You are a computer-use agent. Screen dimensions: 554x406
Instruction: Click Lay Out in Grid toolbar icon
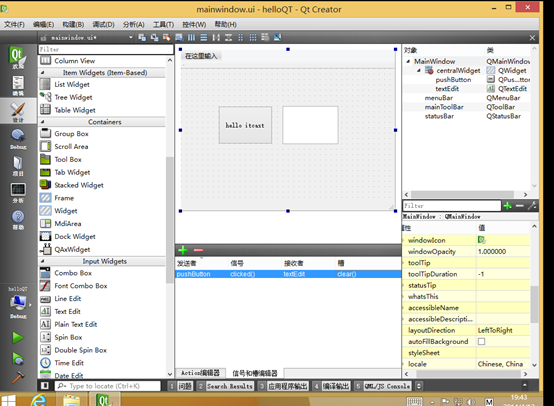[x=253, y=37]
